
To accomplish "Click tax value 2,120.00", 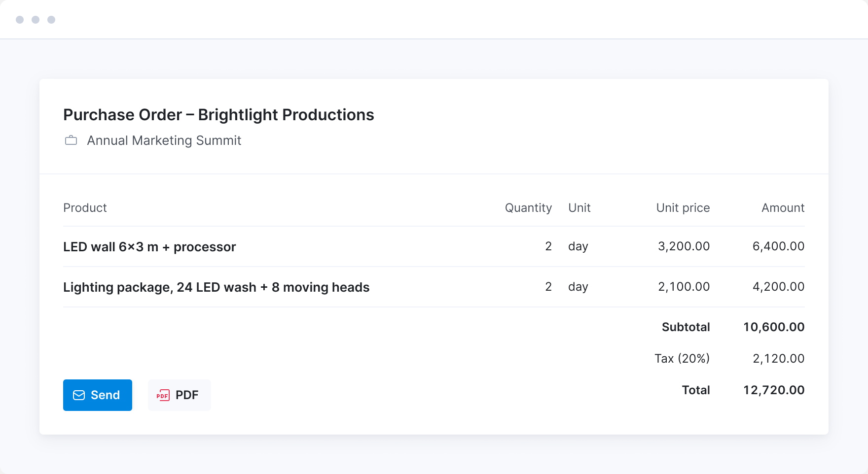I will click(x=779, y=359).
